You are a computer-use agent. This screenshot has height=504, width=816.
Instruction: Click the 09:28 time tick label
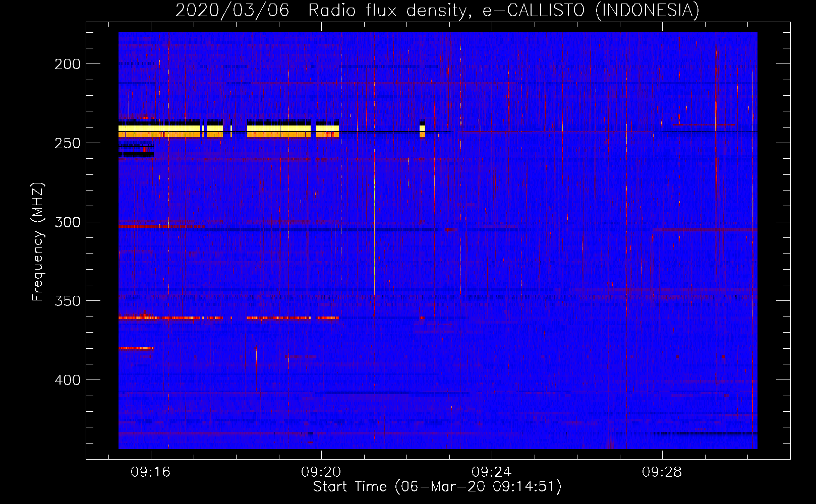[x=662, y=472]
